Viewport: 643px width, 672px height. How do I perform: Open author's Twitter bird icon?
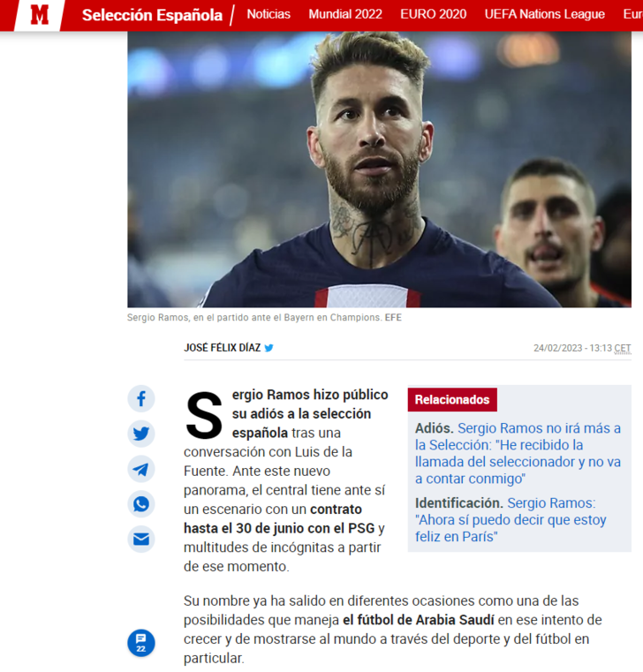tap(269, 348)
